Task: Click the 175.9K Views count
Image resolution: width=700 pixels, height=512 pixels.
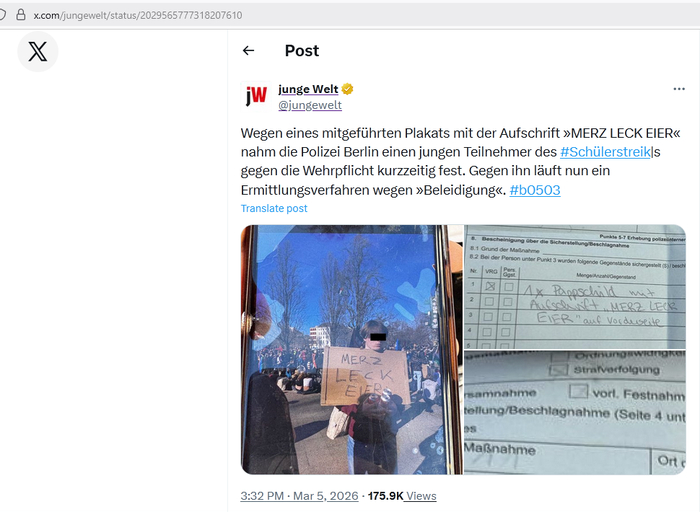Action: (402, 496)
